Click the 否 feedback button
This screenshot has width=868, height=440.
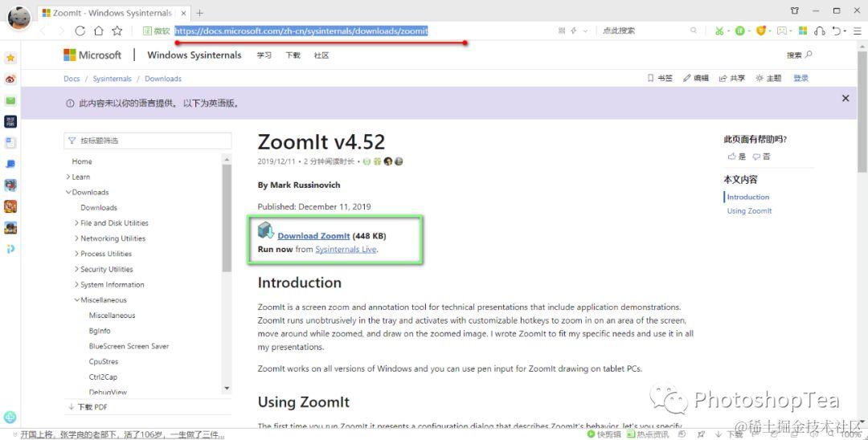761,157
